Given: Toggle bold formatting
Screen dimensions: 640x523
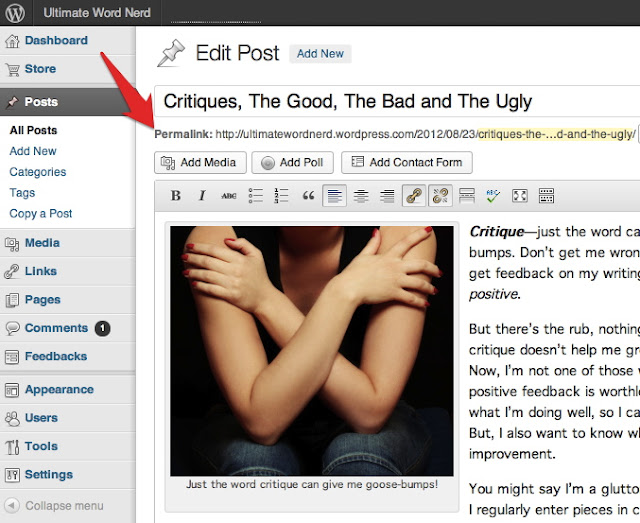Looking at the screenshot, I should click(x=176, y=196).
